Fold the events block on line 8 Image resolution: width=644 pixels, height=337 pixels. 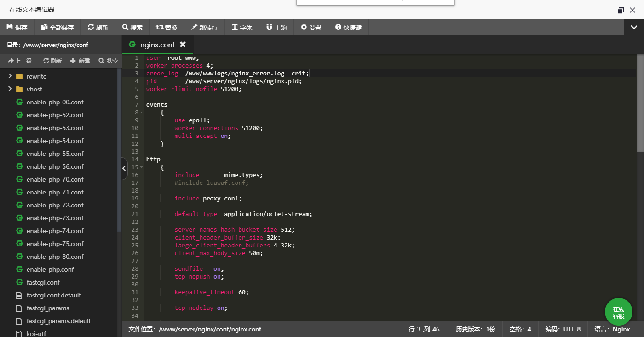142,113
